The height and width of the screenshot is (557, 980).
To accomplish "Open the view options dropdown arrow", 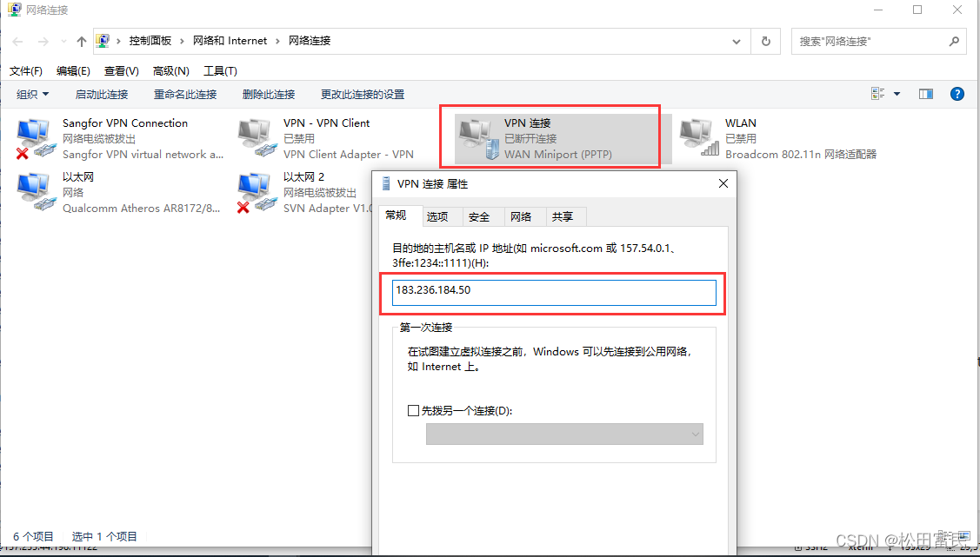I will pos(897,95).
